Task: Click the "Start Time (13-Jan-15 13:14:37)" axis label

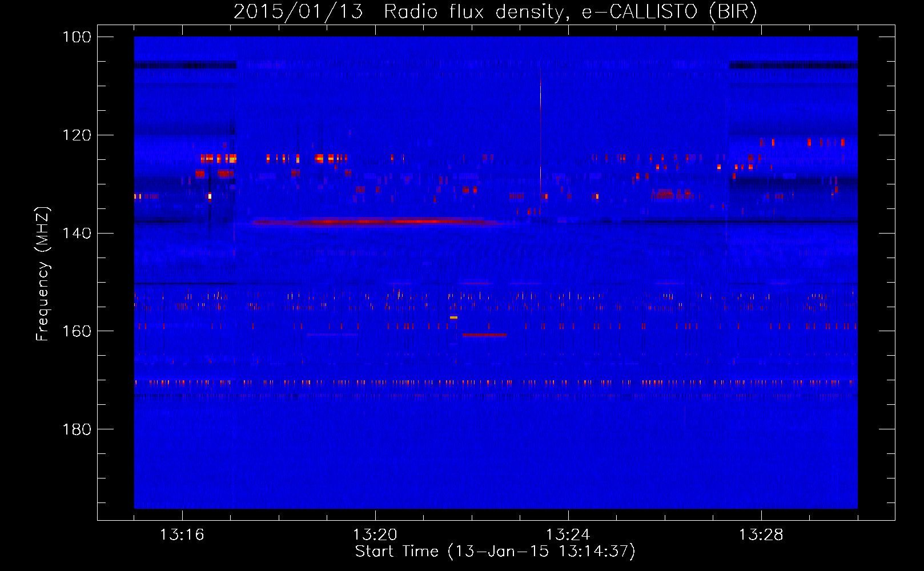Action: (495, 552)
